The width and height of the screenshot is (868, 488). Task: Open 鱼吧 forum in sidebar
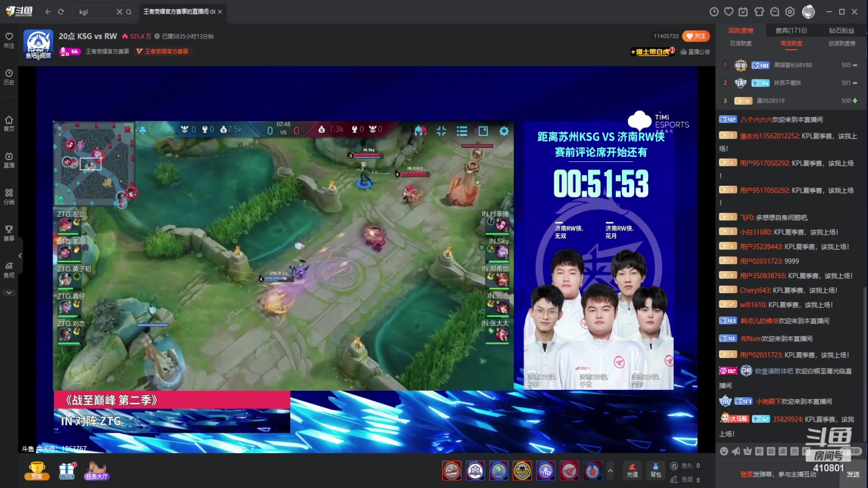(x=9, y=270)
